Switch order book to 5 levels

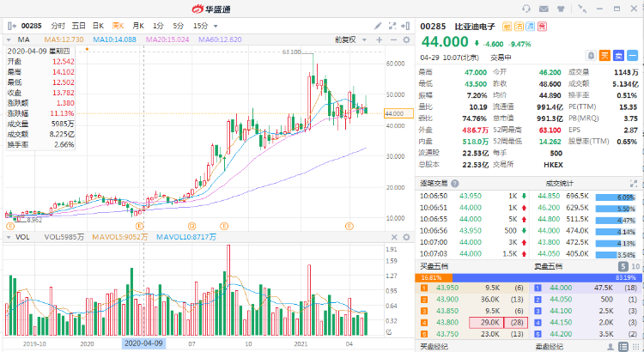[623, 268]
